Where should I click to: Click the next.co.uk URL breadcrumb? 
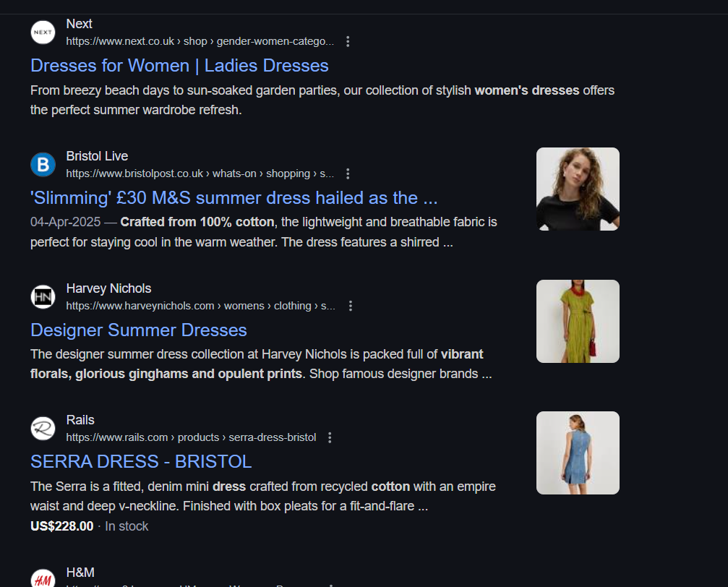pos(200,41)
